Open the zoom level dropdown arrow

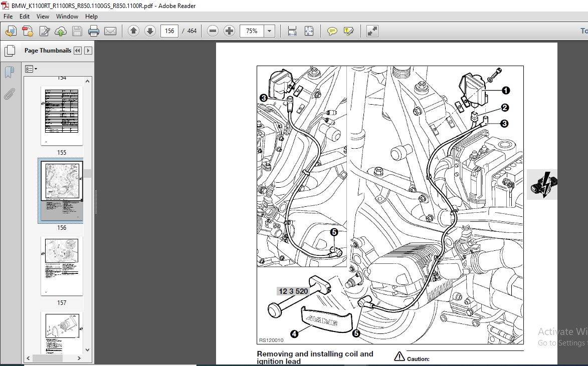point(269,31)
